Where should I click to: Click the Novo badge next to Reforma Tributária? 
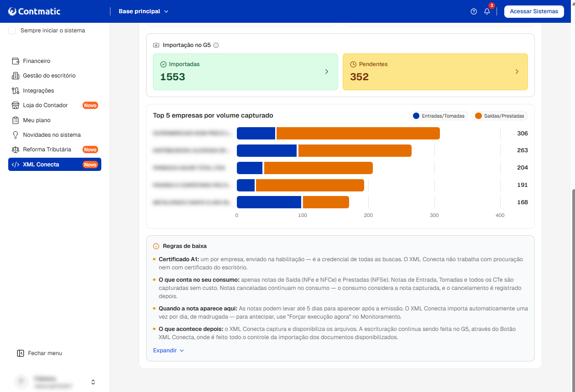(x=90, y=150)
